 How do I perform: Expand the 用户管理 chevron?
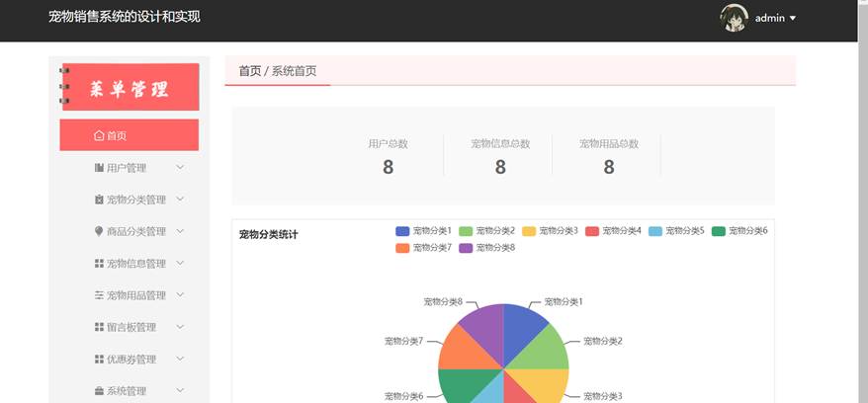180,167
